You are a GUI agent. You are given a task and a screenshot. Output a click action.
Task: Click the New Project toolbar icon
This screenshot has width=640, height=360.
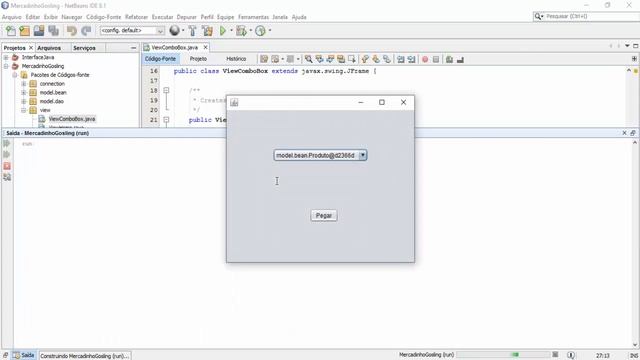coord(24,31)
